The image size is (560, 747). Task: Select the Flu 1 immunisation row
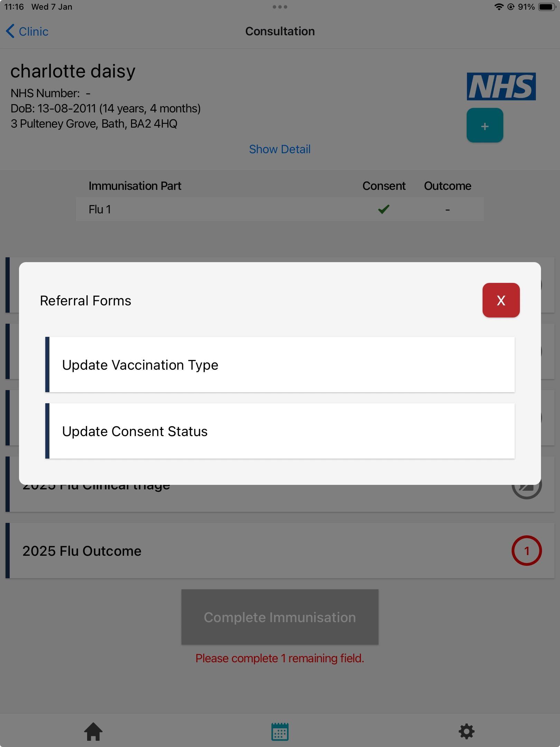pyautogui.click(x=207, y=209)
